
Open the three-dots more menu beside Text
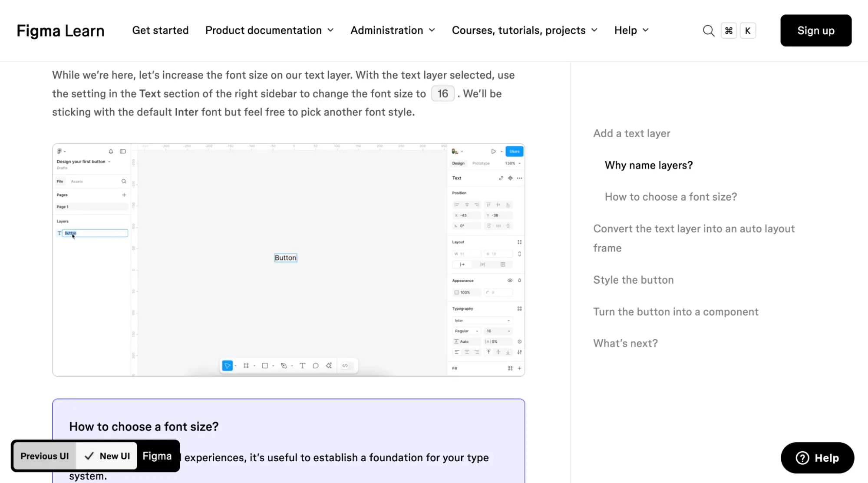(x=519, y=178)
